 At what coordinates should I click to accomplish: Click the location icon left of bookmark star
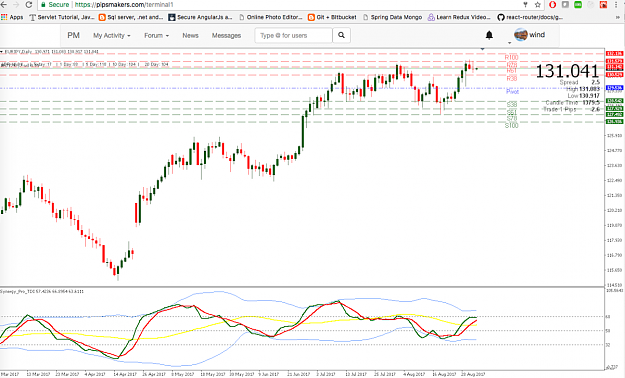point(525,5)
